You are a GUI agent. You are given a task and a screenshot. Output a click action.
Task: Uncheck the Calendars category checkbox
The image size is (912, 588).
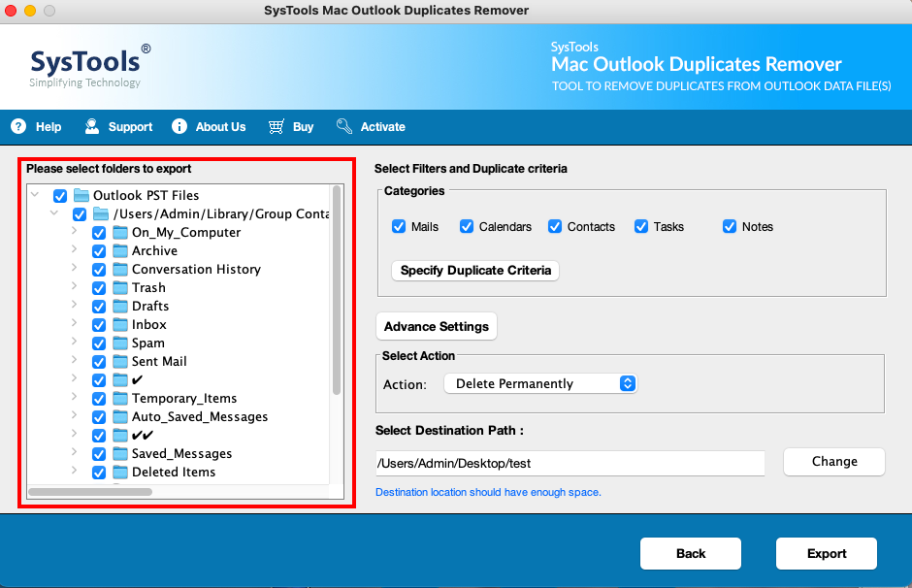(467, 226)
